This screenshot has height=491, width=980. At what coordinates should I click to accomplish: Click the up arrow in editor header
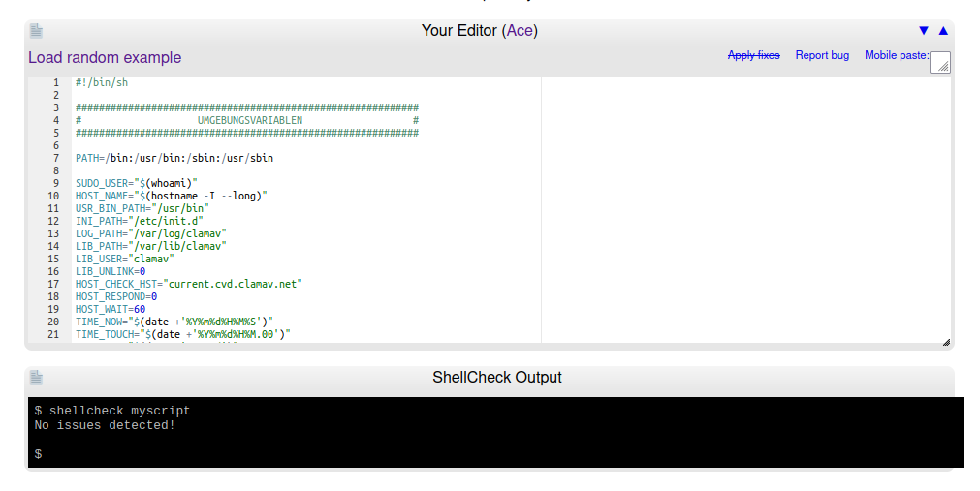[x=943, y=31]
